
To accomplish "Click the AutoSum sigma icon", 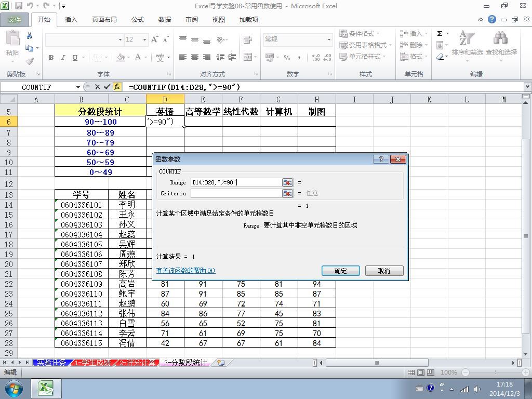I will coord(440,34).
